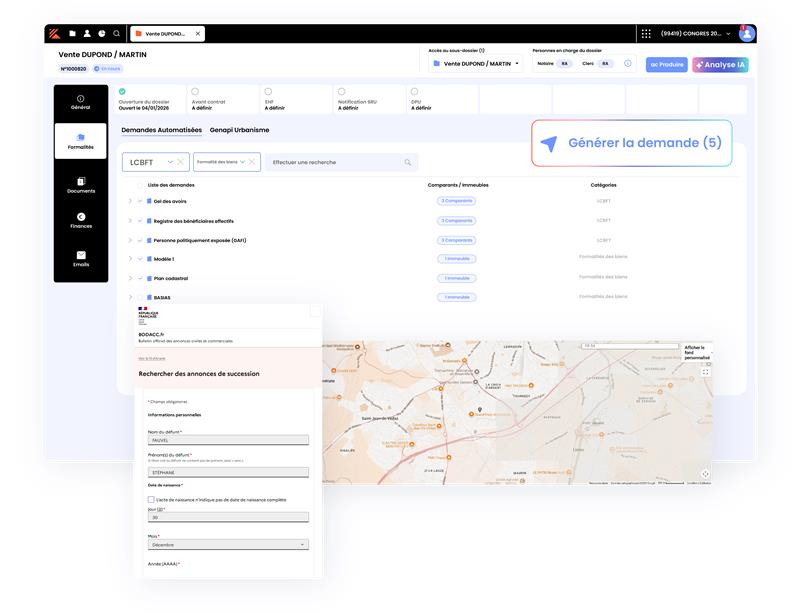Select the EHF step circle

(x=268, y=92)
